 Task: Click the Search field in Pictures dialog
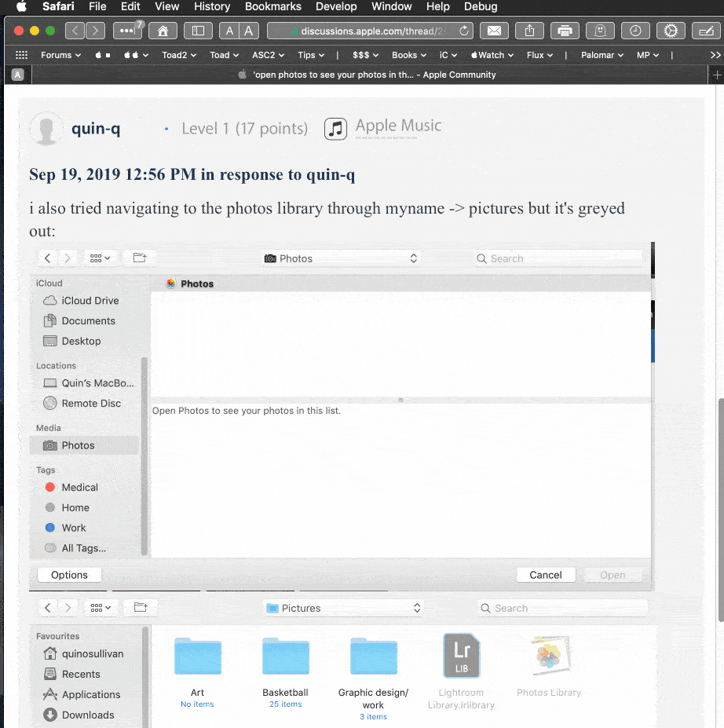tap(562, 608)
